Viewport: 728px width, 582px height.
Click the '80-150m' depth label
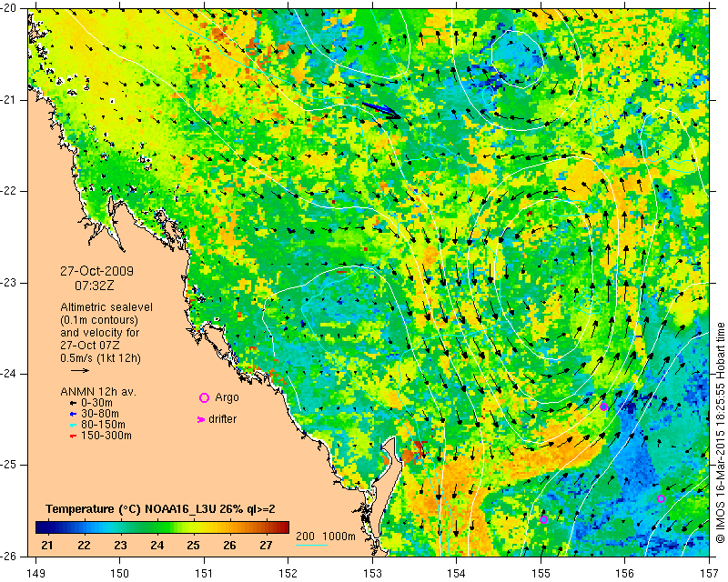coord(103,425)
